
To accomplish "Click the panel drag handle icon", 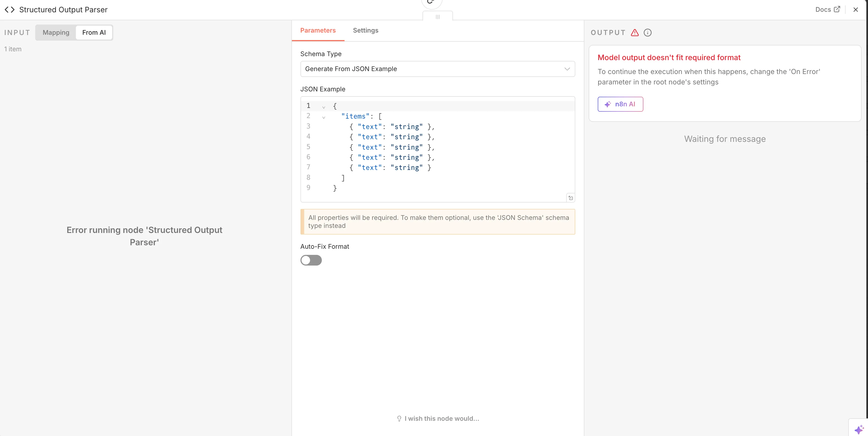I will (x=437, y=17).
